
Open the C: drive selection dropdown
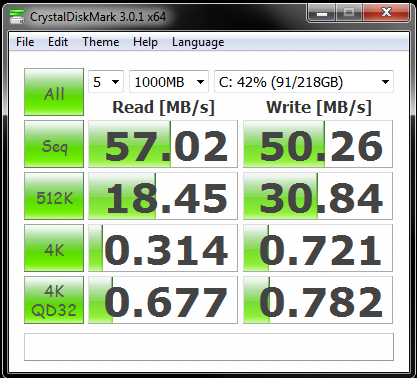click(x=304, y=82)
